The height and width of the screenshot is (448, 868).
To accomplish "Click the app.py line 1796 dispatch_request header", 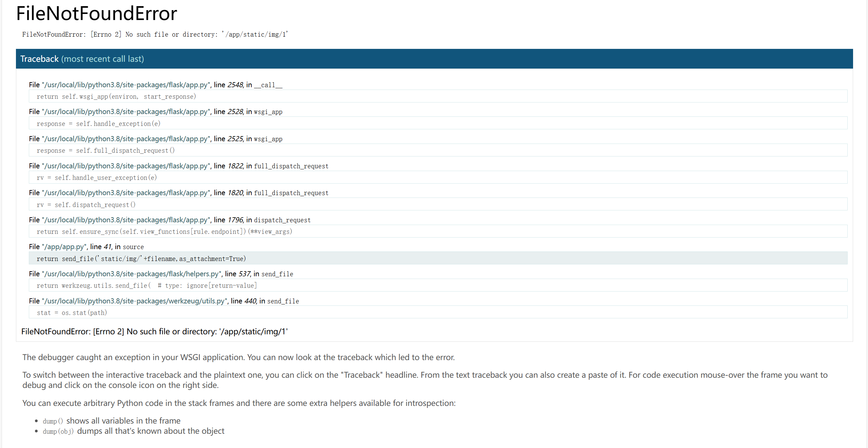I will coord(170,220).
